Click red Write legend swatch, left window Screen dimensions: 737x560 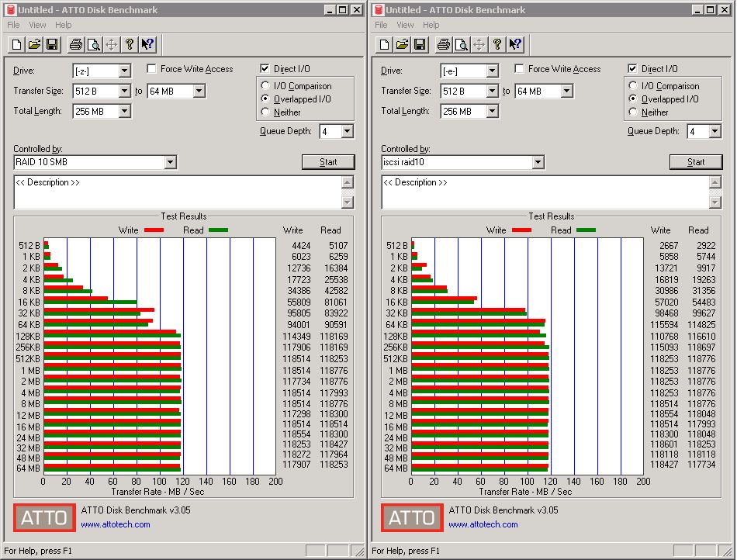tap(154, 230)
